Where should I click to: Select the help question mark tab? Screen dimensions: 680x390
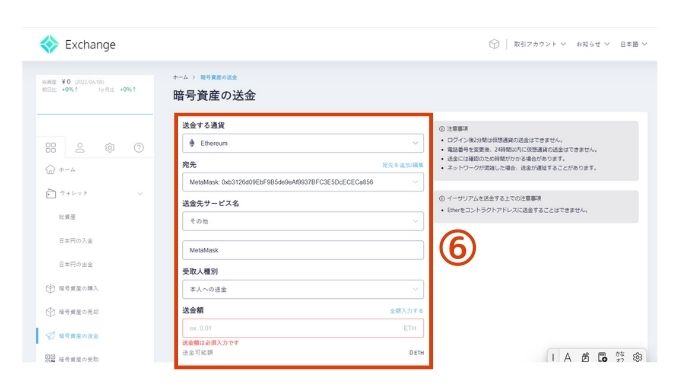[139, 147]
